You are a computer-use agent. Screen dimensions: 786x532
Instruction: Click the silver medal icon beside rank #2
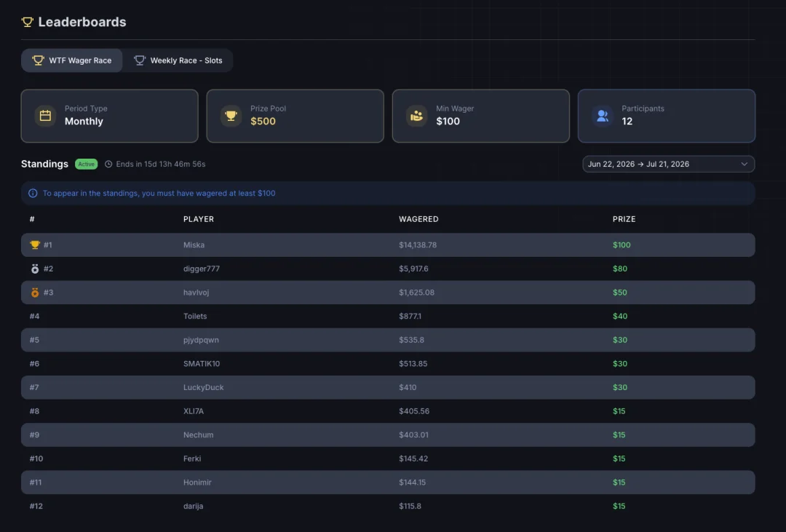click(x=35, y=269)
